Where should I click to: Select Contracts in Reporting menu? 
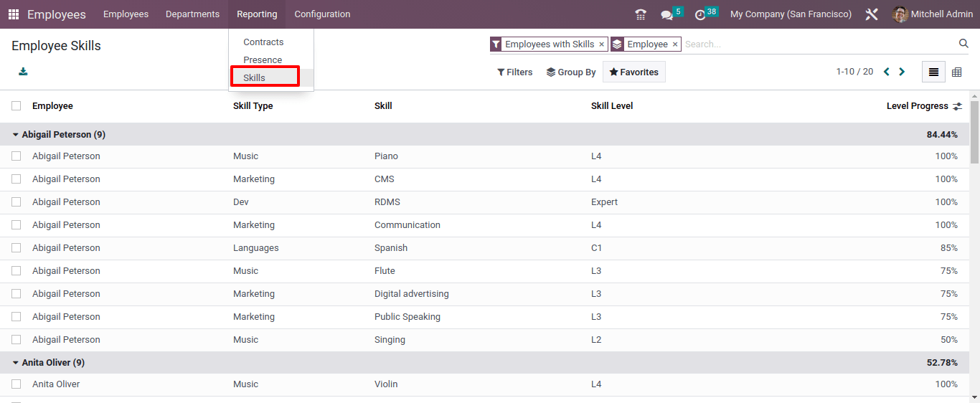[263, 42]
